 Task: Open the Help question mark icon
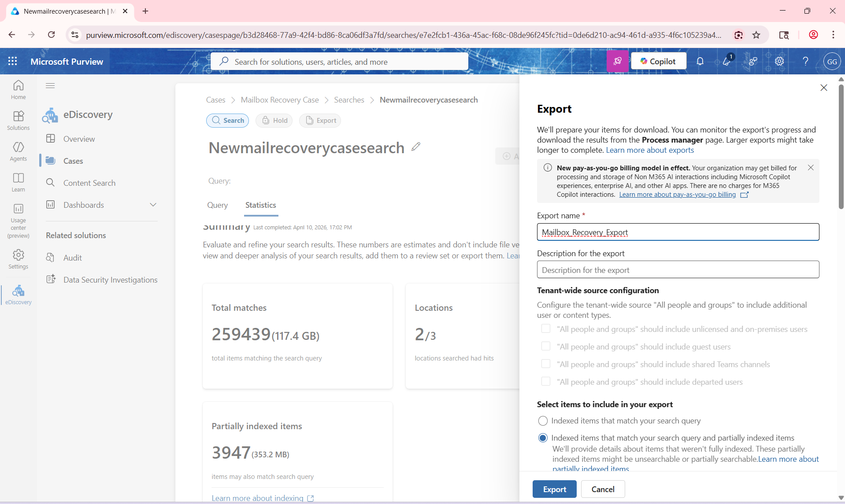coord(806,61)
